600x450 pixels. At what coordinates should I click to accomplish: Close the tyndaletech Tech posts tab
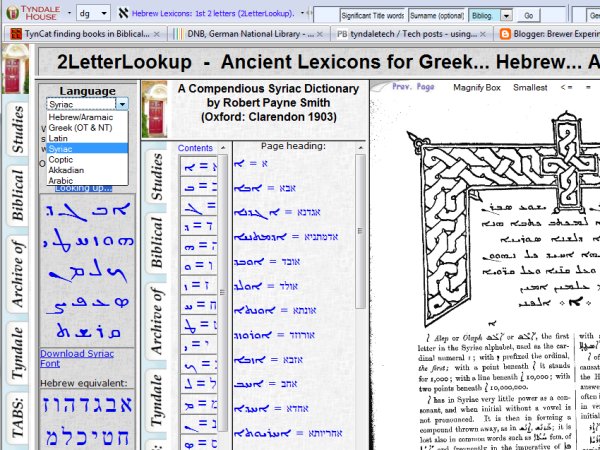pos(483,34)
